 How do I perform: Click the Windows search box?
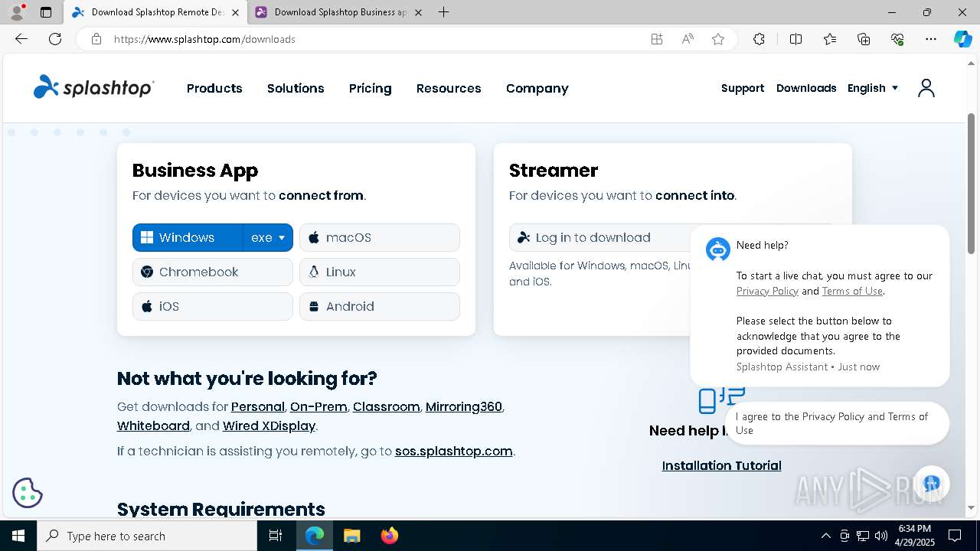click(x=147, y=536)
